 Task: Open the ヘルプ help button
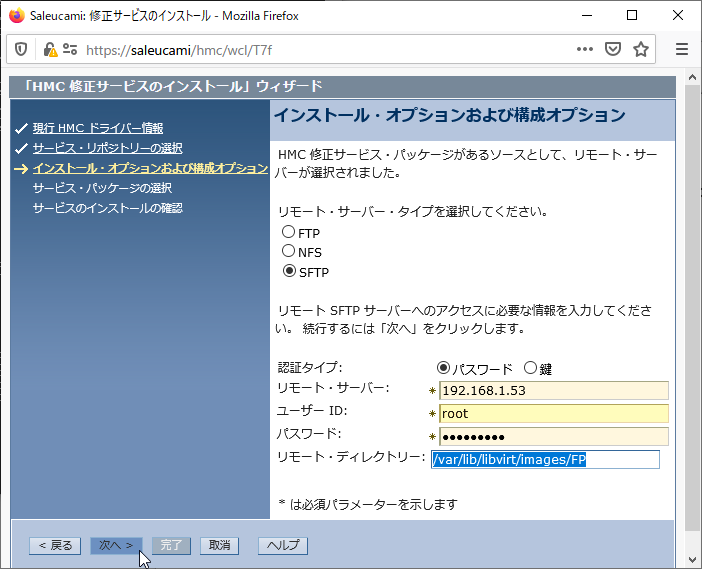[x=283, y=545]
